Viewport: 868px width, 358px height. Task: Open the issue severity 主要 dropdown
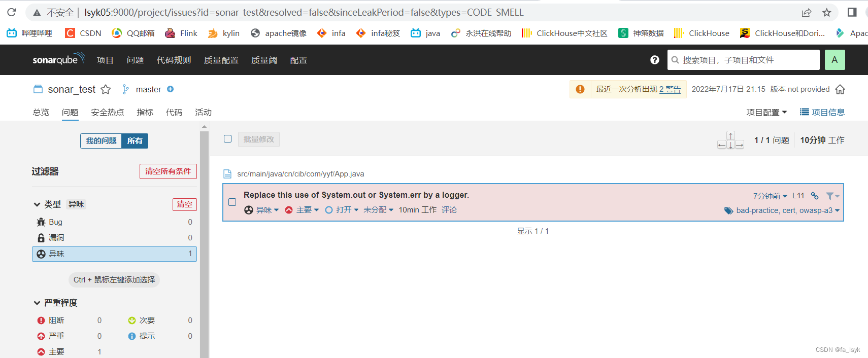click(x=302, y=210)
